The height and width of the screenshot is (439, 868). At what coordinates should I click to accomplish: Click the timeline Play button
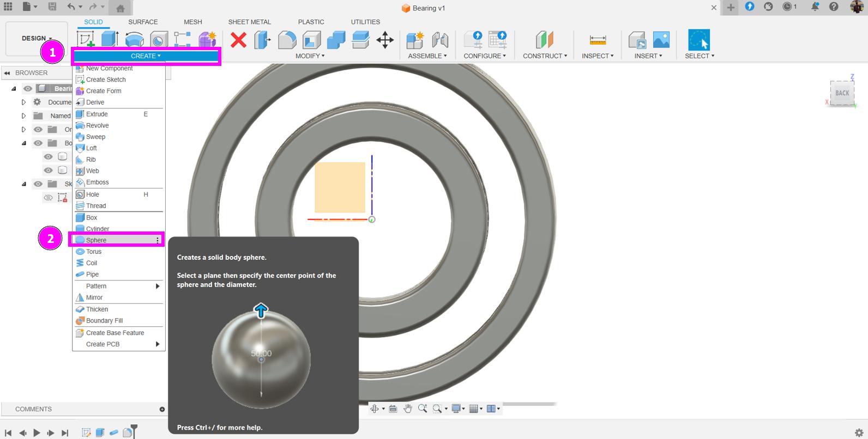37,432
